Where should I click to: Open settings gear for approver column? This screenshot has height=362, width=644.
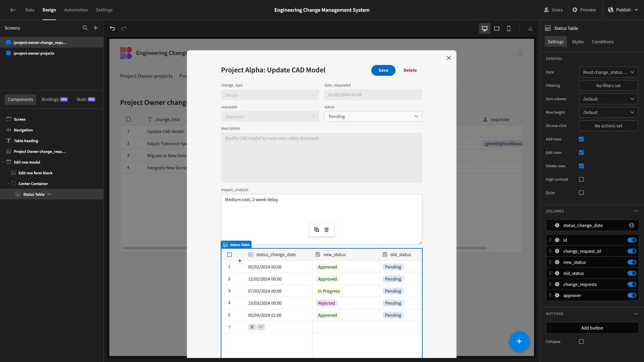pos(557,296)
